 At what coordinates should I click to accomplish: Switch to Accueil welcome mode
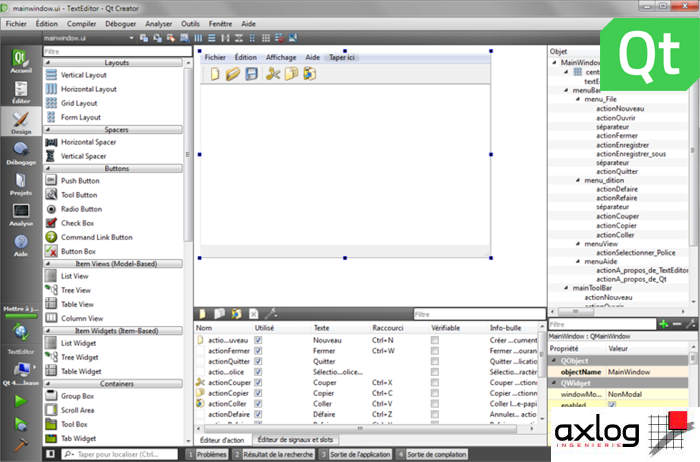(x=21, y=61)
